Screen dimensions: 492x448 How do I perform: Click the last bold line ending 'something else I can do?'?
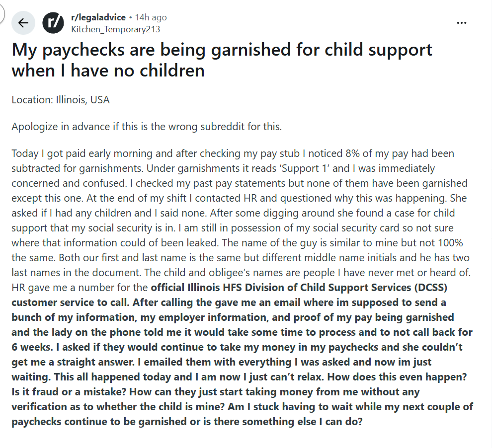pos(187,422)
